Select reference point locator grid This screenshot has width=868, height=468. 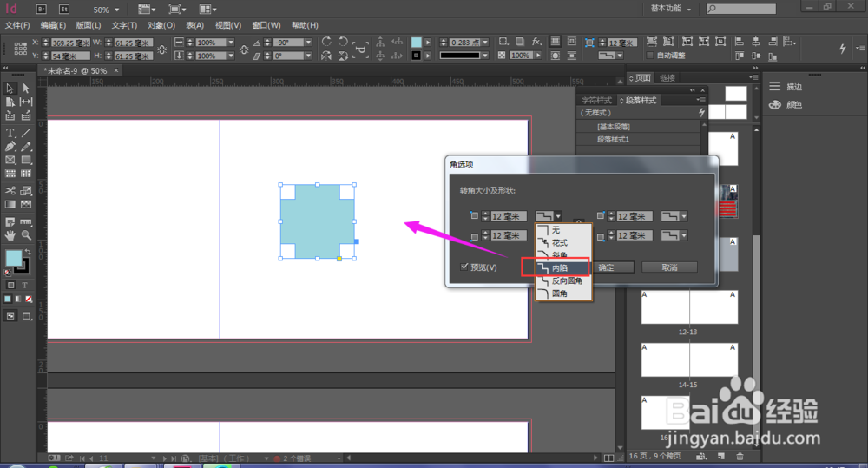[21, 49]
